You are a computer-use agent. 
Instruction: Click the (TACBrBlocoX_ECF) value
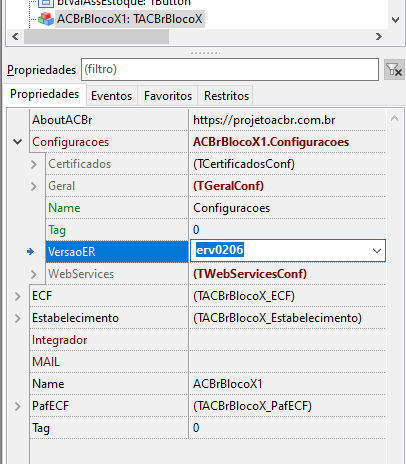coord(244,296)
